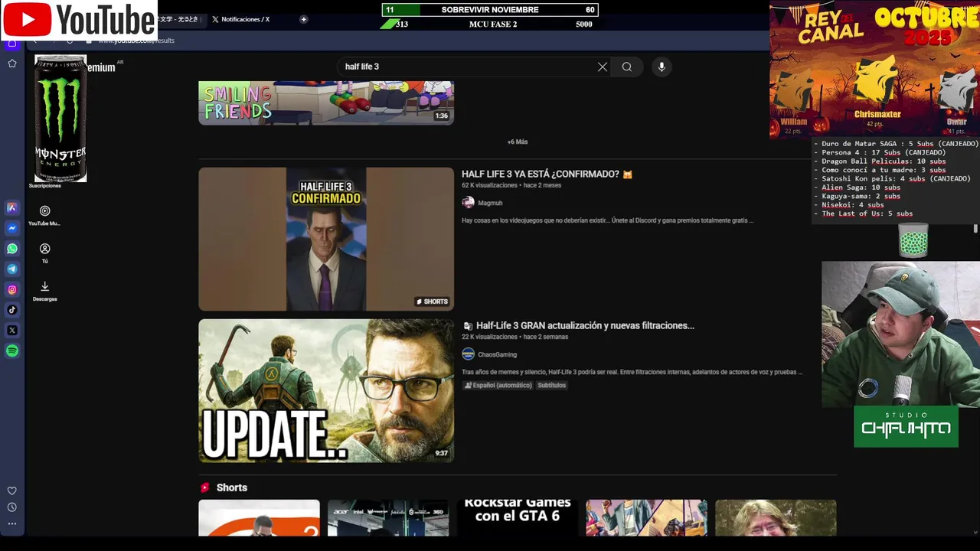
Task: Click the heart icon in browser sidebar
Action: point(12,491)
